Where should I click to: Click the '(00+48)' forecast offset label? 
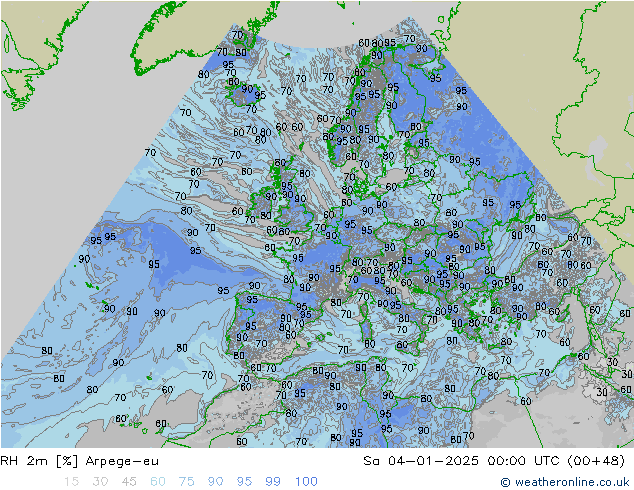pos(596,461)
